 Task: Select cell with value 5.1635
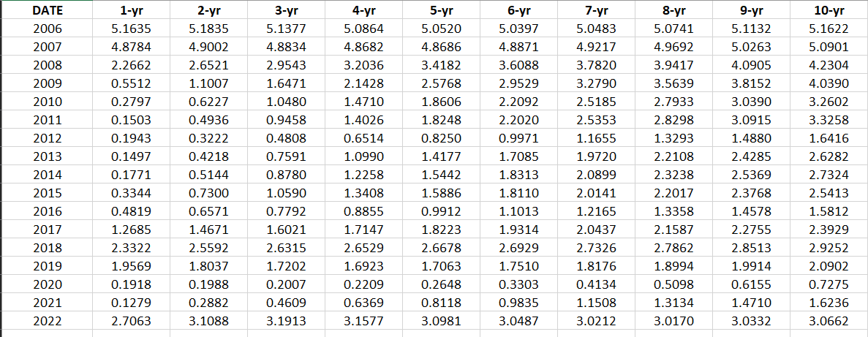tap(131, 29)
